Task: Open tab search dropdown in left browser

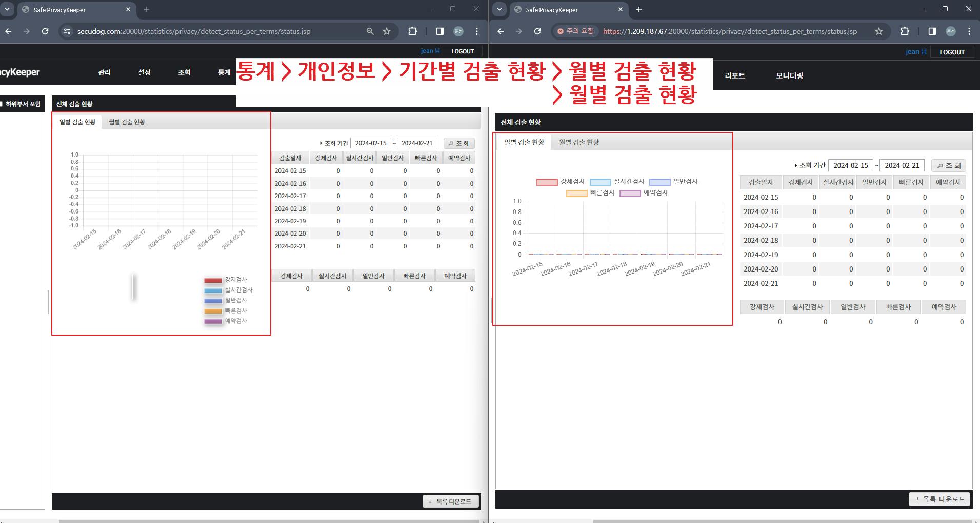Action: 7,9
